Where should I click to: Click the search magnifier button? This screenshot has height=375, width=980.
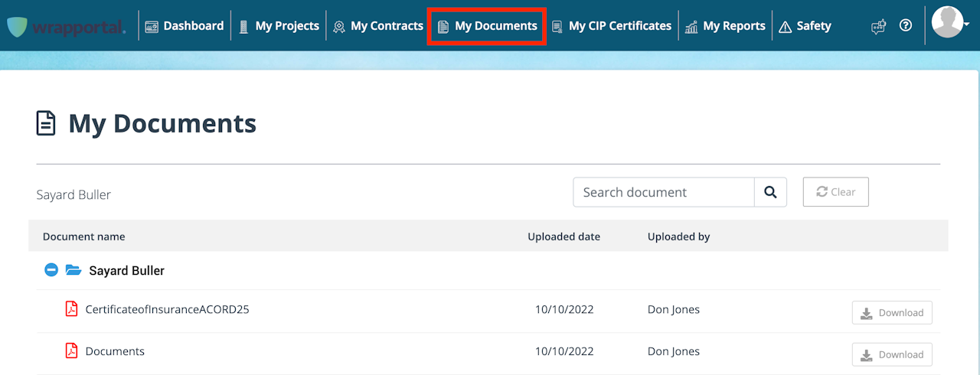pyautogui.click(x=771, y=192)
